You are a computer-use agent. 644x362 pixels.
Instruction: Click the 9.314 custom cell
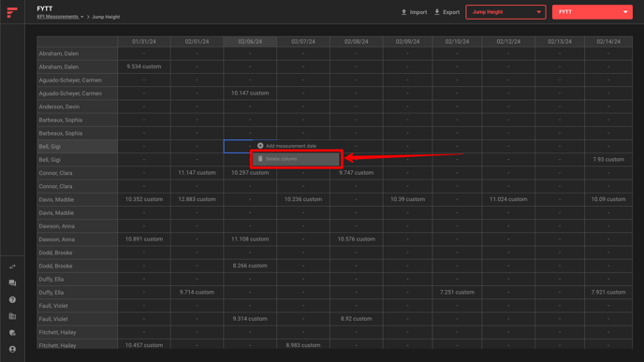pyautogui.click(x=250, y=318)
